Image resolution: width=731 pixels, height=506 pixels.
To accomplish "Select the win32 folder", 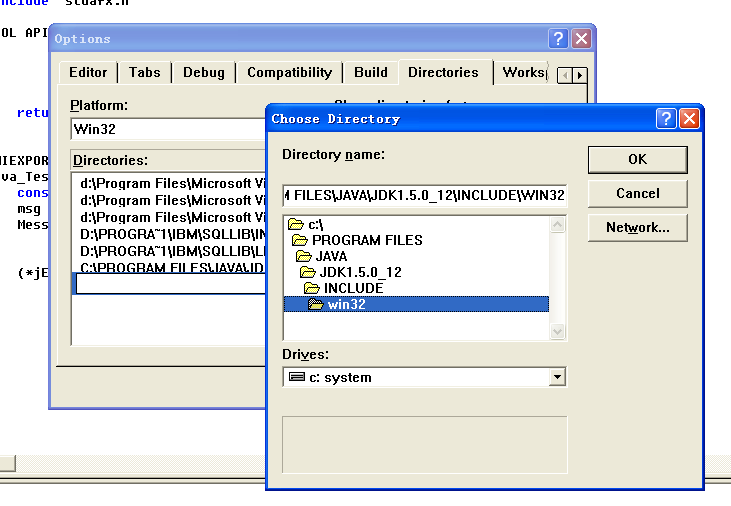I will pyautogui.click(x=416, y=304).
